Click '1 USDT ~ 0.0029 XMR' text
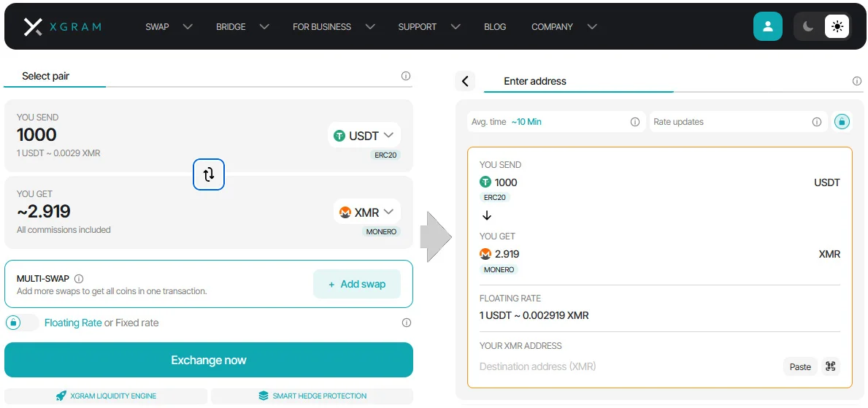 point(58,153)
